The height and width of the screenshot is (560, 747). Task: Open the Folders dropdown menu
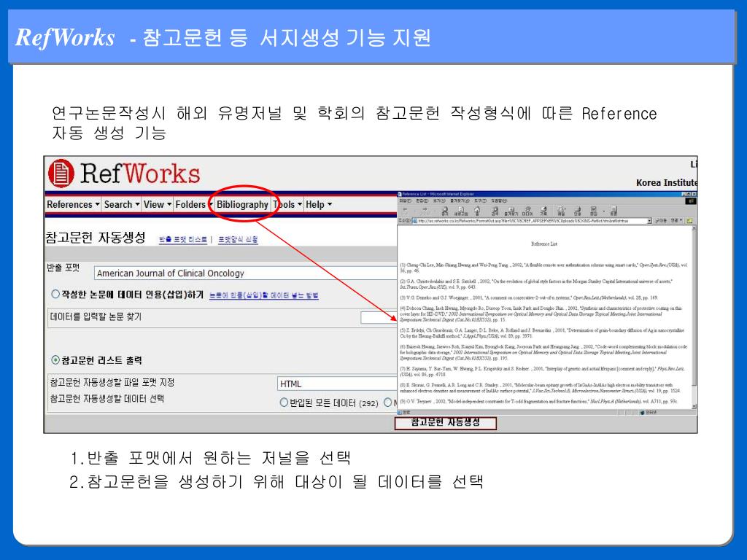click(194, 204)
